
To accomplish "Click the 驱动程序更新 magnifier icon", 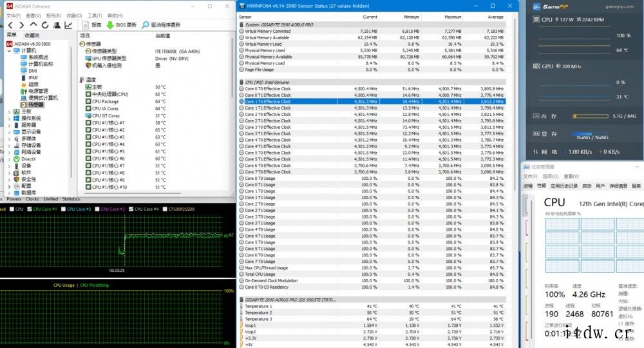I will click(x=145, y=25).
